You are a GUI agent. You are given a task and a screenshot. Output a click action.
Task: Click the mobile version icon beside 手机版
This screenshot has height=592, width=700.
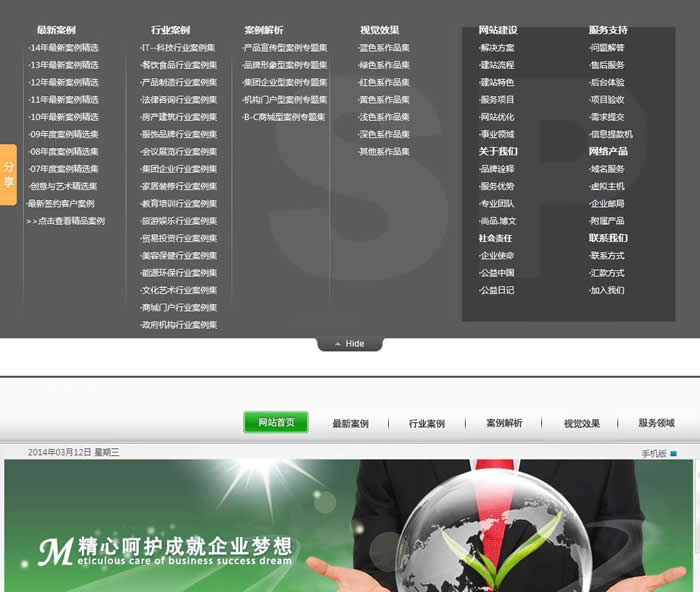point(673,454)
